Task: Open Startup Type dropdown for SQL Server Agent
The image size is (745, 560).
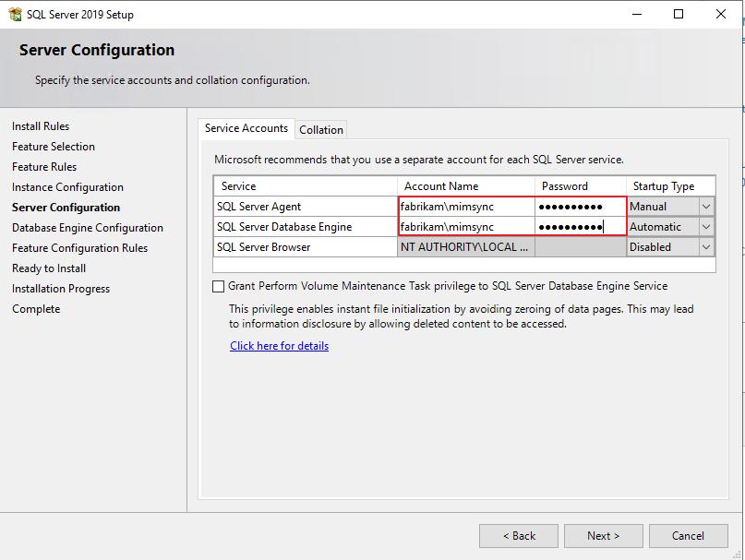Action: 706,207
